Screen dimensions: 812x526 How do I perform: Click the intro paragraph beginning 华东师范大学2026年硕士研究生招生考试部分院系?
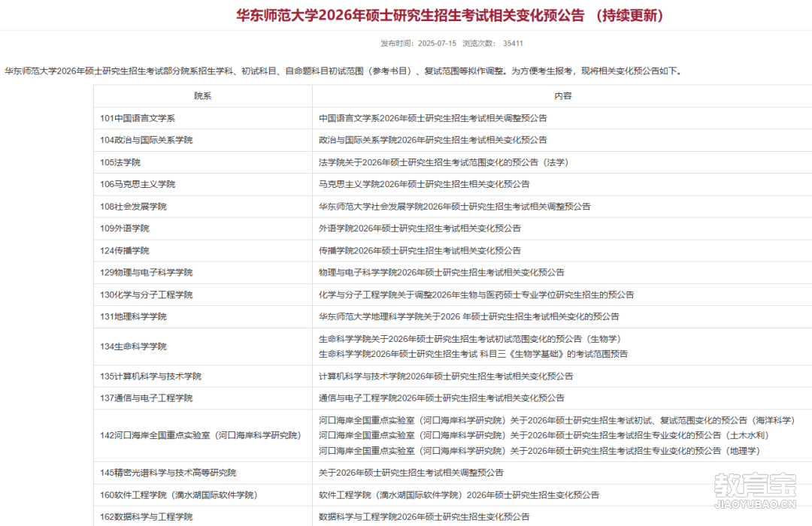pos(344,71)
